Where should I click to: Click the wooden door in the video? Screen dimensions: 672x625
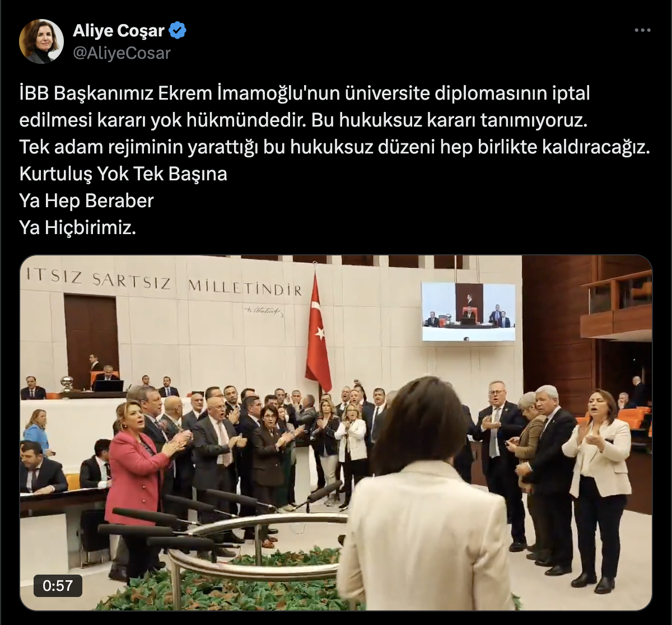tap(91, 341)
